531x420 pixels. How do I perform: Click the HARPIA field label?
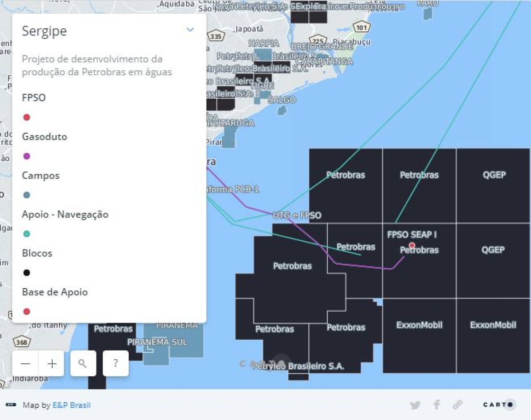coord(264,43)
